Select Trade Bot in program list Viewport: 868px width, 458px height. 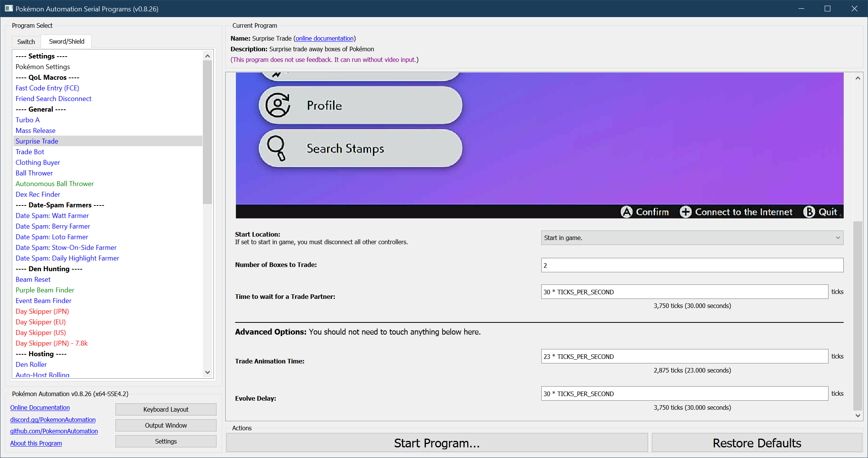point(30,152)
